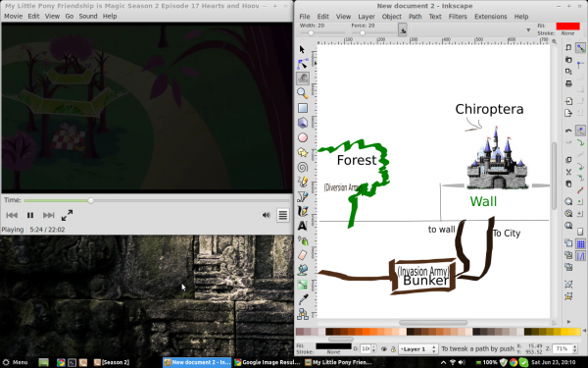Select the Color Dropper tool

[x=303, y=299]
